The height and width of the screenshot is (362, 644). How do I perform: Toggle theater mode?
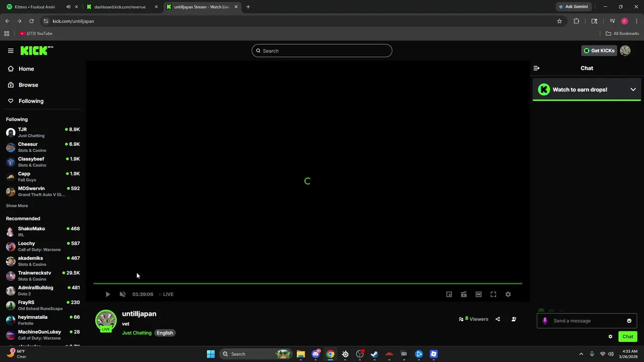pyautogui.click(x=478, y=294)
